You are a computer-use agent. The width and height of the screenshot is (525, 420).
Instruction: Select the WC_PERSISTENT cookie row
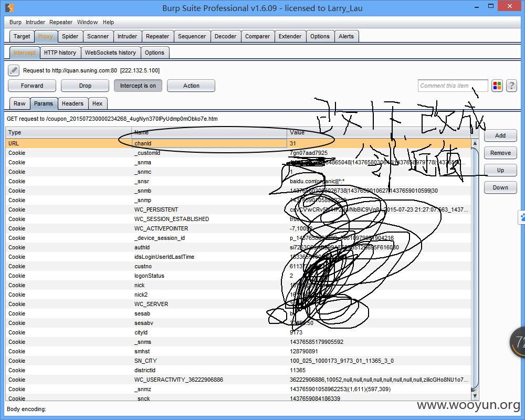(x=238, y=209)
